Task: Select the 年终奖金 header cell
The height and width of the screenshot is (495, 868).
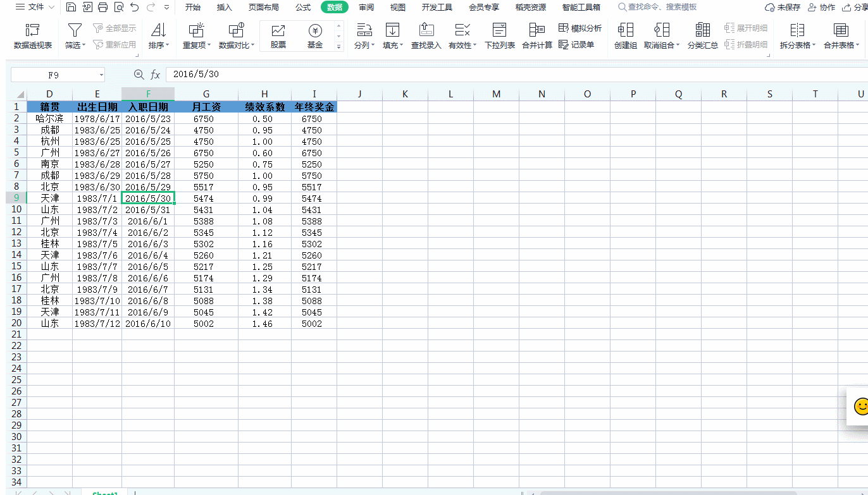Action: [x=314, y=107]
